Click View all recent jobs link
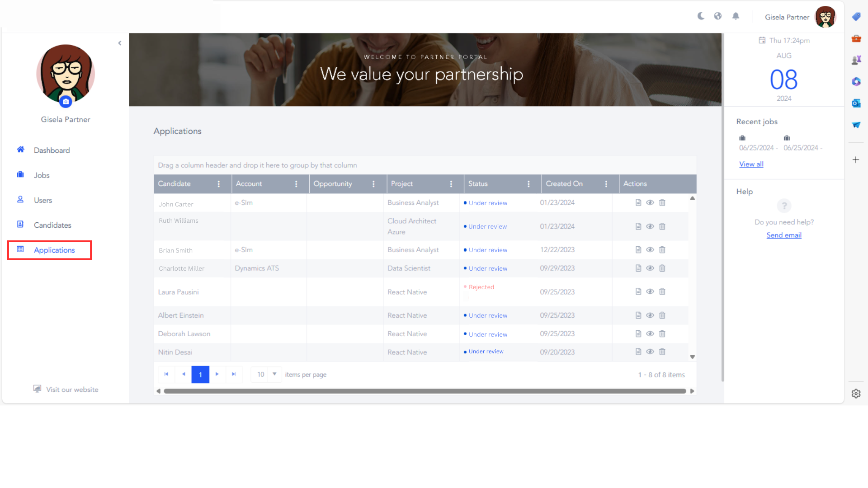Screen dimensions: 868x488 751,164
